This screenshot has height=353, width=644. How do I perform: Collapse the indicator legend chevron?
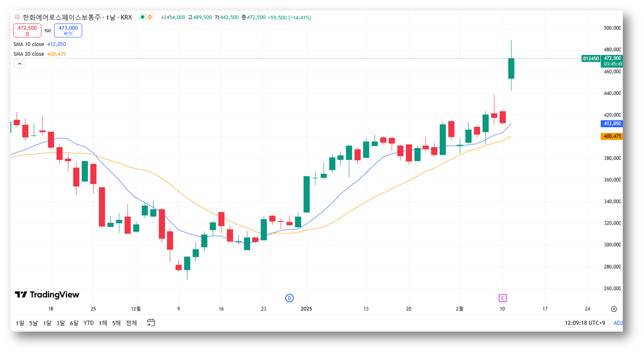[20, 64]
